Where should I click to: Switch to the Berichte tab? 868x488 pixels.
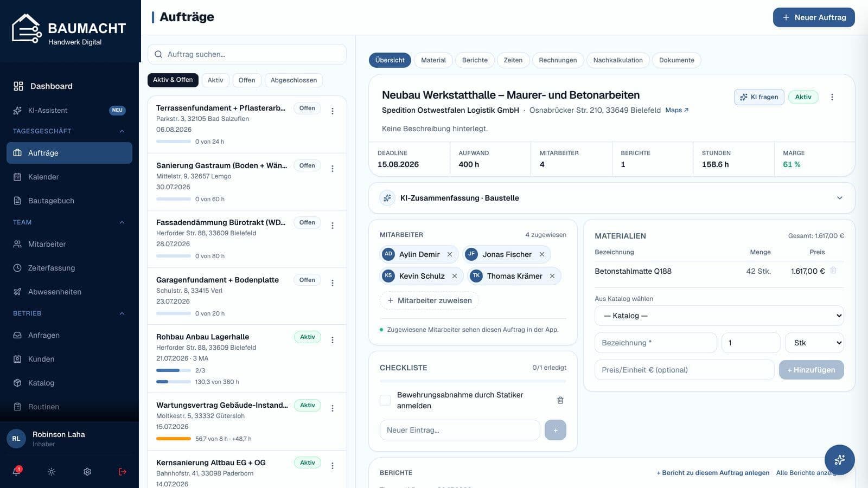click(475, 60)
